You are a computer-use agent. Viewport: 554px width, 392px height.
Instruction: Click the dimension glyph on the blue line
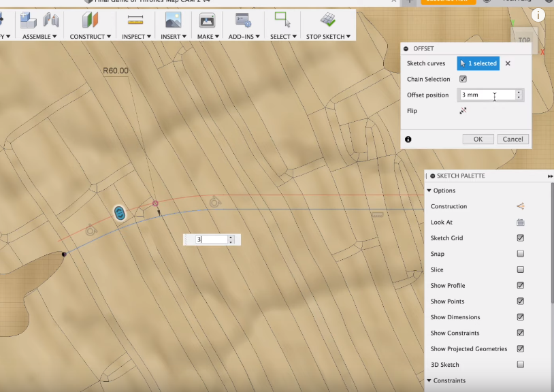coord(377,215)
